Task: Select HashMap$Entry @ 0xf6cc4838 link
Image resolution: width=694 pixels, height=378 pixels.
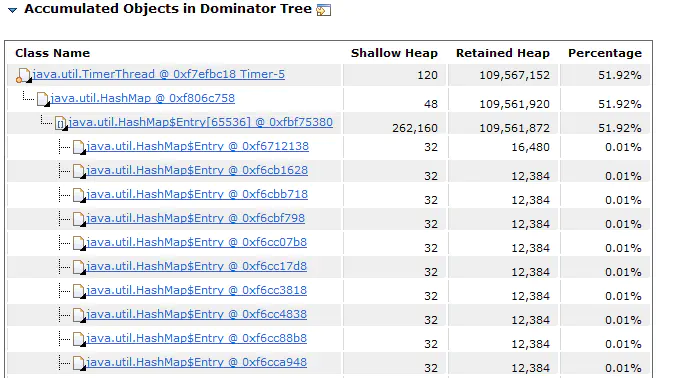Action: tap(197, 314)
